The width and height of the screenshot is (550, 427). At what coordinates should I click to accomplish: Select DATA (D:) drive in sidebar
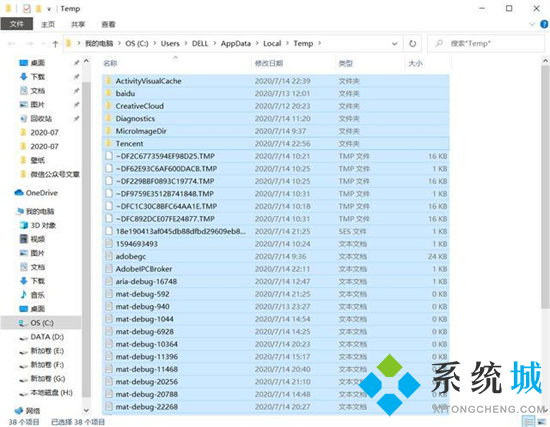pyautogui.click(x=47, y=337)
